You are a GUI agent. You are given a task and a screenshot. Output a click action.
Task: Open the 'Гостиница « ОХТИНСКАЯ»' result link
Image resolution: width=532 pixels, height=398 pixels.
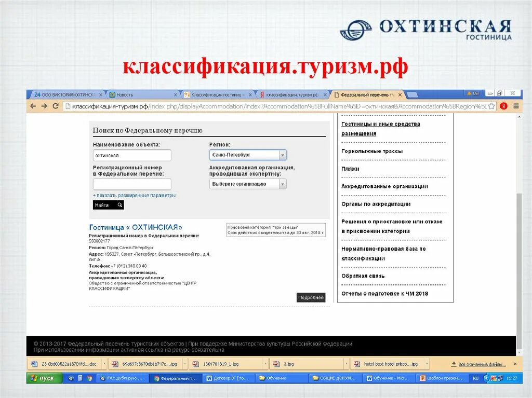(x=136, y=227)
